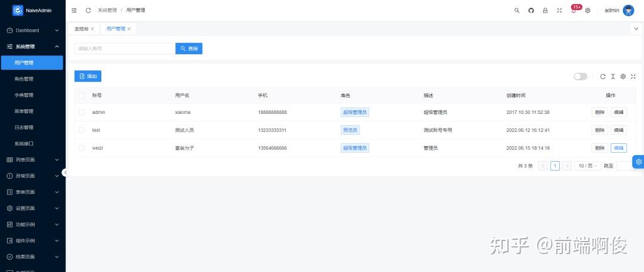
Task: Reload the page with the header refresh icon
Action: [x=88, y=10]
